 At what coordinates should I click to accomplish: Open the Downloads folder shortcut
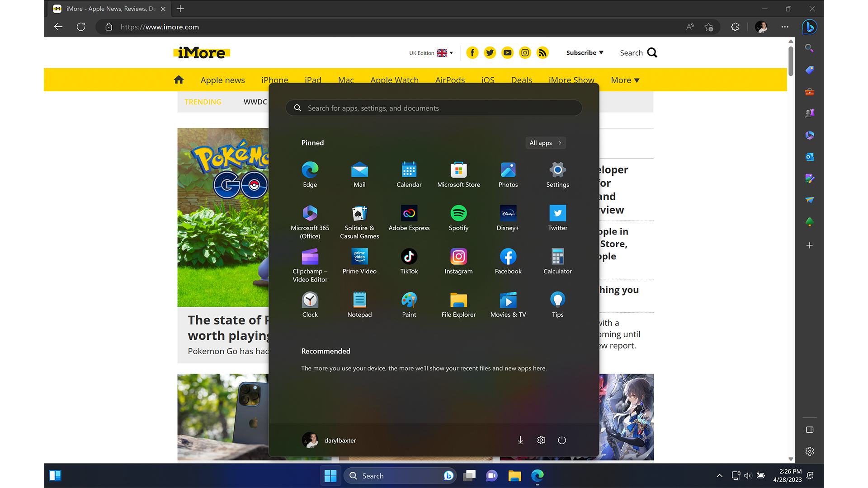(x=520, y=440)
